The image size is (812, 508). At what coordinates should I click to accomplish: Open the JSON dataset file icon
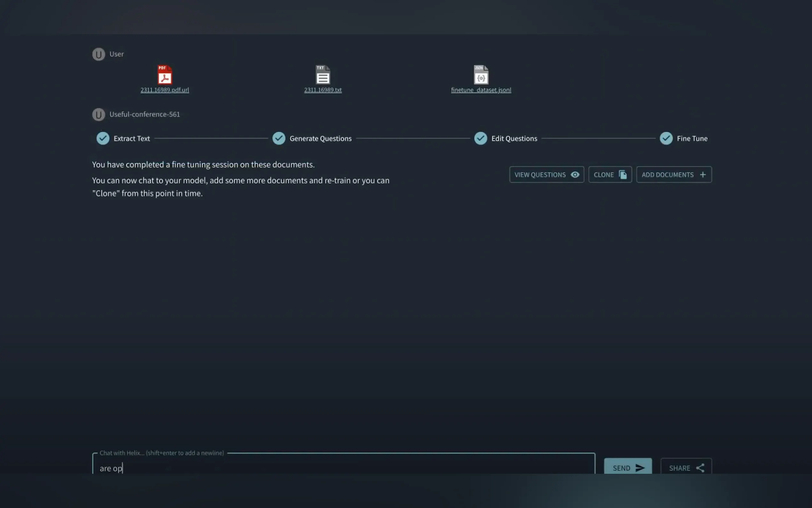coord(481,75)
